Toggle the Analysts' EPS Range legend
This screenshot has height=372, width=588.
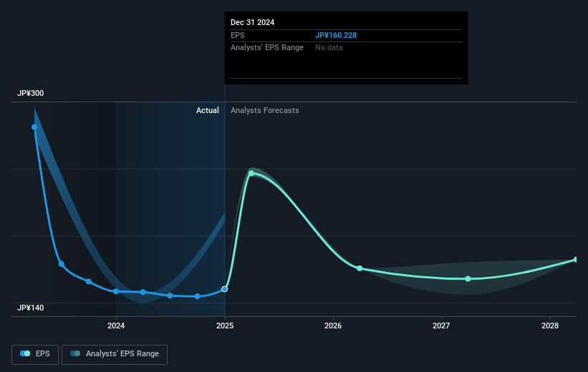click(x=115, y=354)
